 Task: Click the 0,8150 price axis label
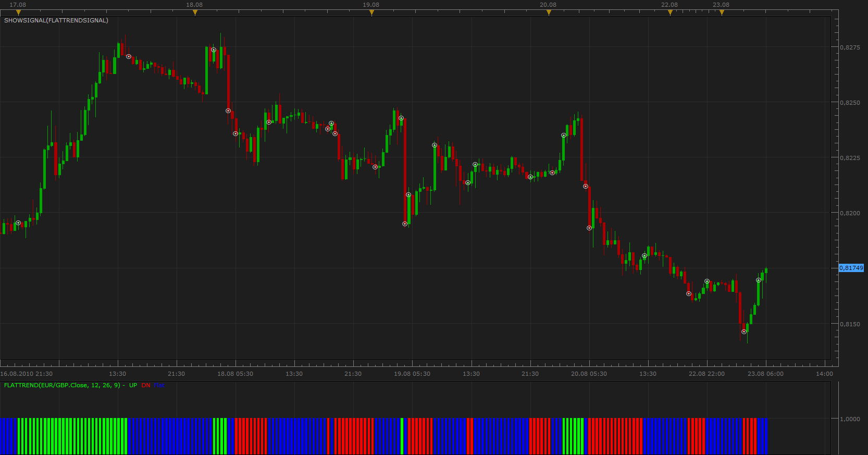coord(850,324)
